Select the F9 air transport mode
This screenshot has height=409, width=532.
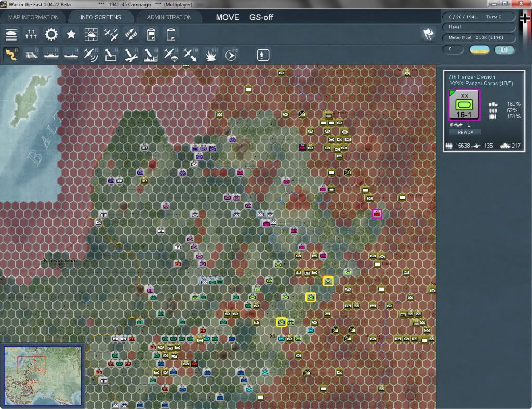point(171,55)
